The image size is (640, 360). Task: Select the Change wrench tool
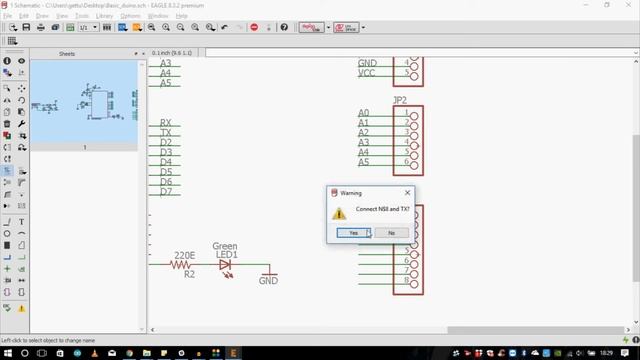(x=22, y=124)
